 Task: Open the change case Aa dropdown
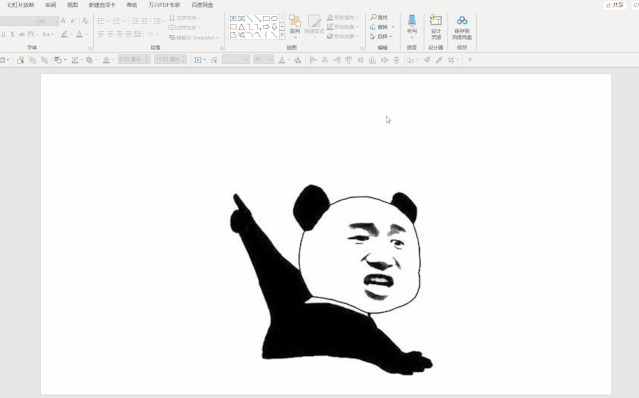pyautogui.click(x=48, y=34)
